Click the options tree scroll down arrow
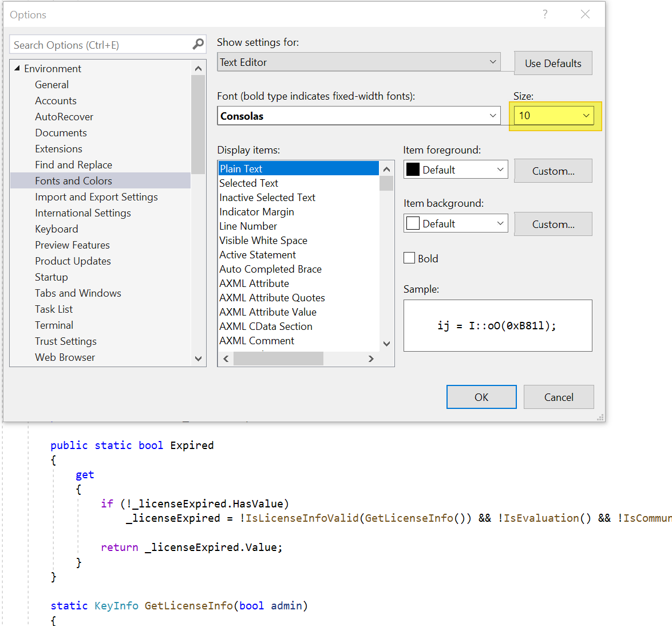Screen dimensions: 672x626 point(198,359)
